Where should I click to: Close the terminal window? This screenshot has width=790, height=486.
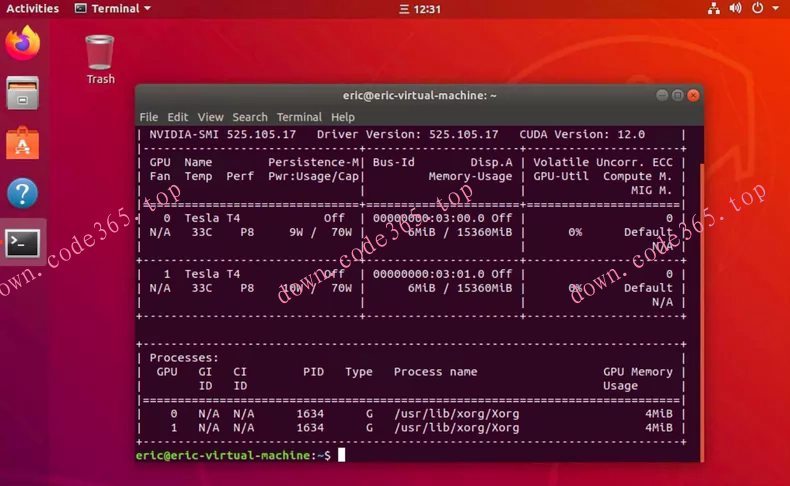pyautogui.click(x=693, y=95)
